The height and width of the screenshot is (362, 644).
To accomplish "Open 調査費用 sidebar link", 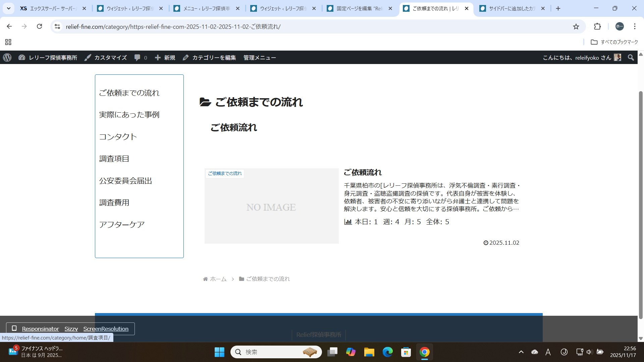I will [x=114, y=202].
